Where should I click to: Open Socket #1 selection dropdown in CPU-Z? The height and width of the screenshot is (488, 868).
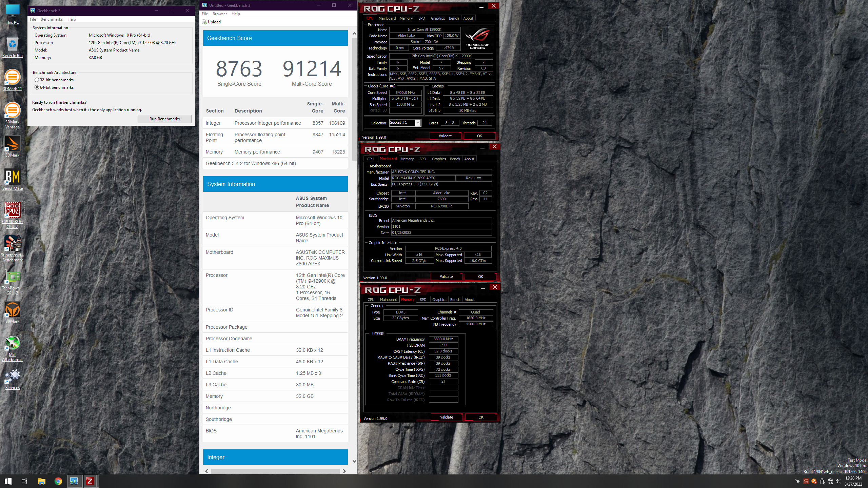(418, 123)
